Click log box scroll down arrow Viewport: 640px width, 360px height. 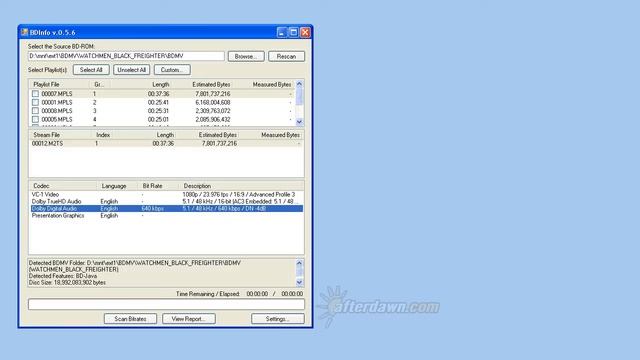click(x=299, y=282)
